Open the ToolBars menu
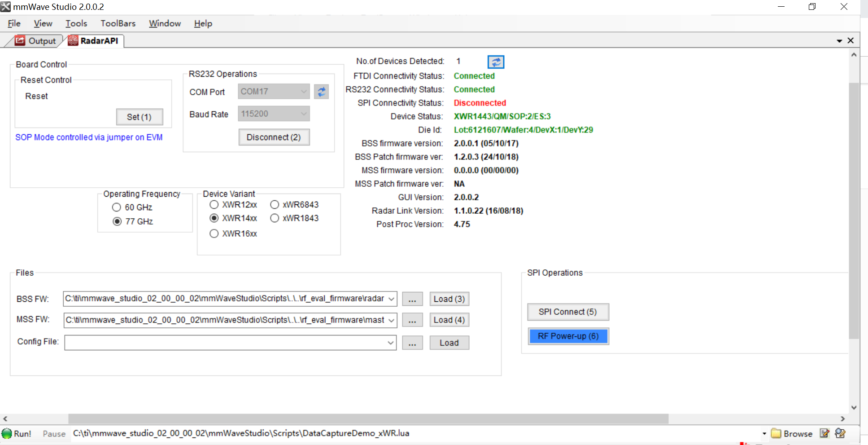This screenshot has height=445, width=868. click(118, 23)
